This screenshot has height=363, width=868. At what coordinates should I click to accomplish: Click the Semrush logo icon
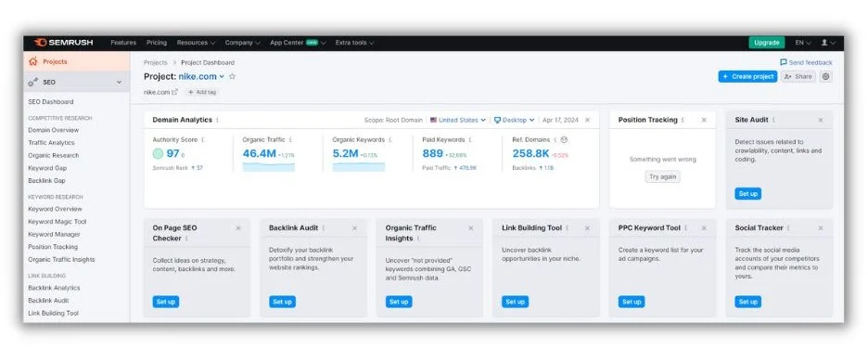point(40,43)
